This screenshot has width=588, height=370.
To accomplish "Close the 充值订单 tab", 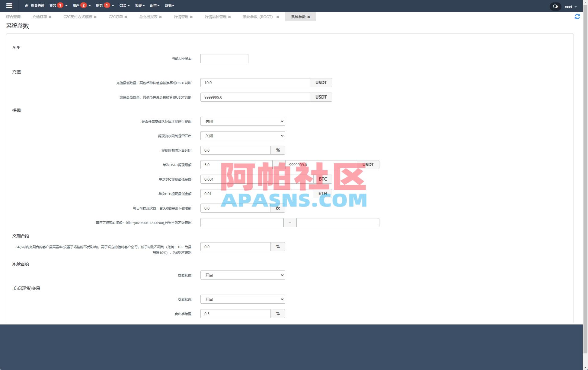I will pos(50,17).
